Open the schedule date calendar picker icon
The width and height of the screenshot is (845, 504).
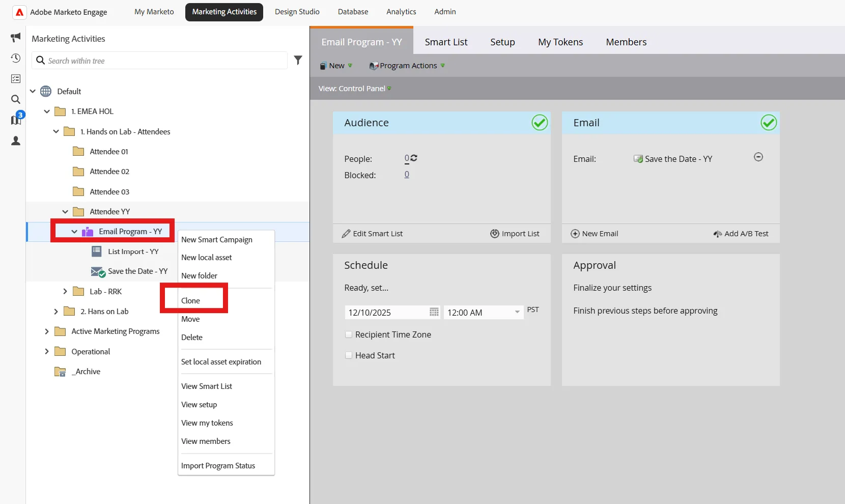[x=434, y=312]
